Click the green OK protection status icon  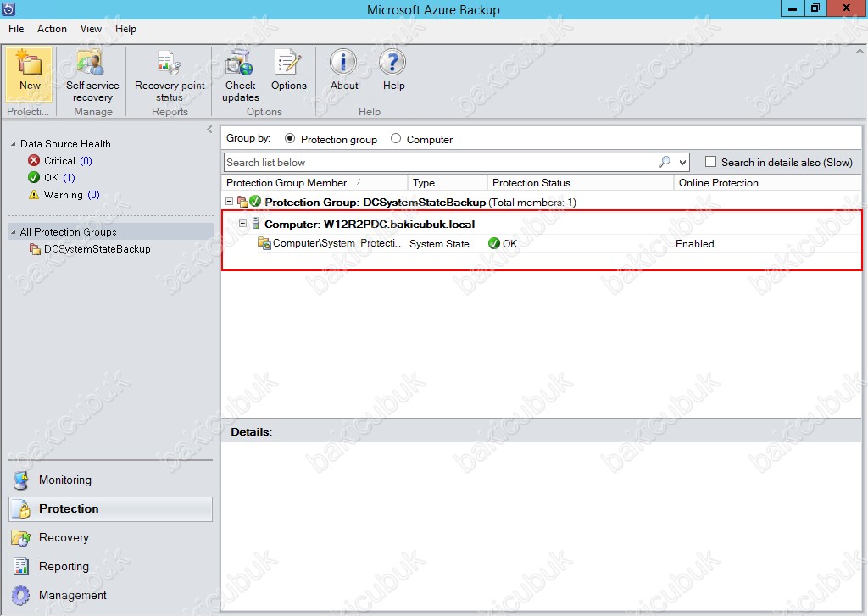pyautogui.click(x=494, y=243)
